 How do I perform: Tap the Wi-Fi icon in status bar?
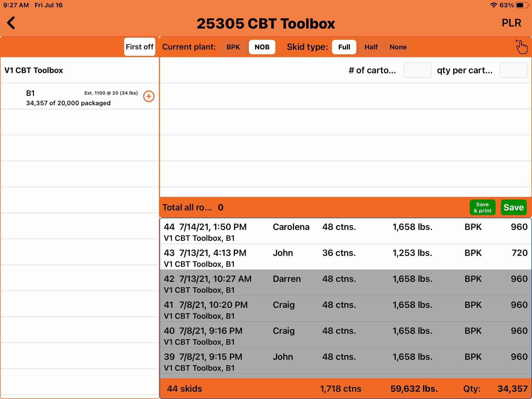(x=494, y=5)
